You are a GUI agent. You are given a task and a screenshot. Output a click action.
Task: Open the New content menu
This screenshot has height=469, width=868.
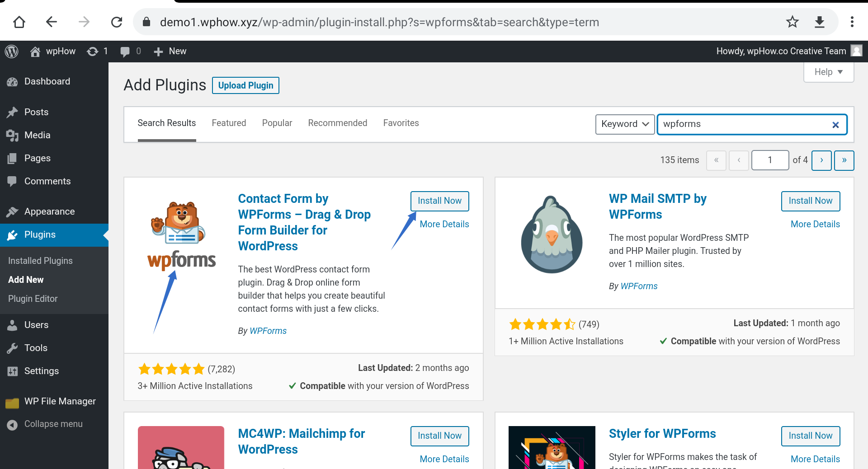point(170,52)
